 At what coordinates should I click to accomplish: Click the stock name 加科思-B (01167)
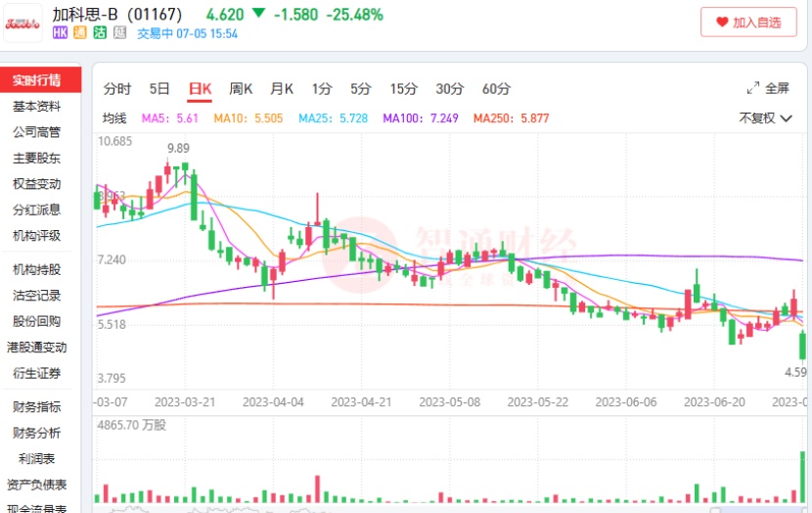pos(117,14)
